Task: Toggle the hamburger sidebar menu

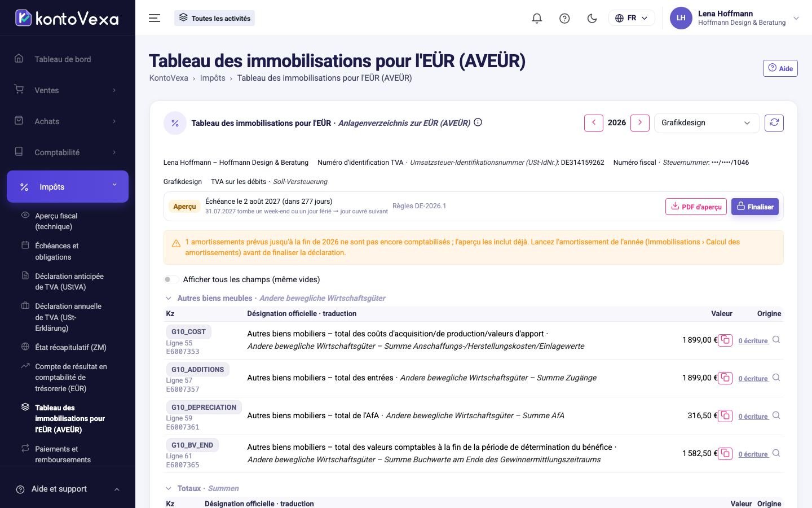Action: (155, 18)
